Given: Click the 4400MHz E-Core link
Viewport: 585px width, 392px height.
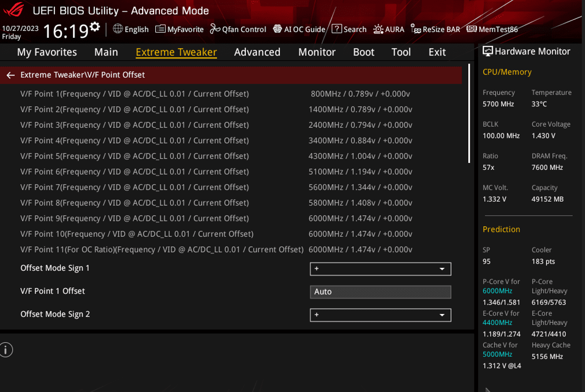Looking at the screenshot, I should [x=497, y=323].
